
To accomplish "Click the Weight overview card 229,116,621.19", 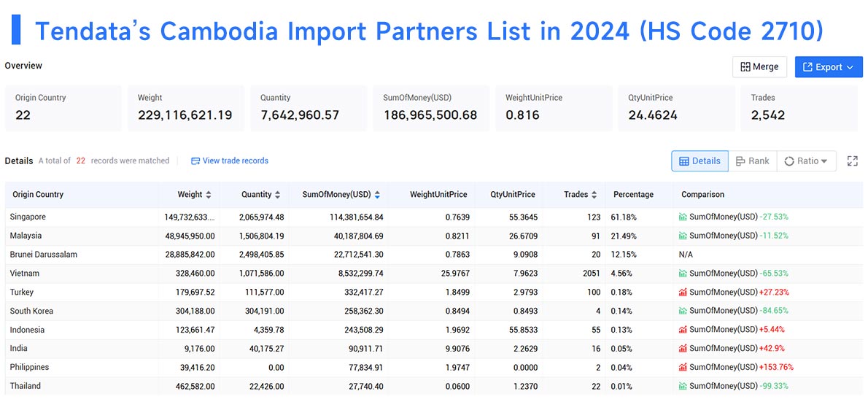I will click(x=186, y=109).
